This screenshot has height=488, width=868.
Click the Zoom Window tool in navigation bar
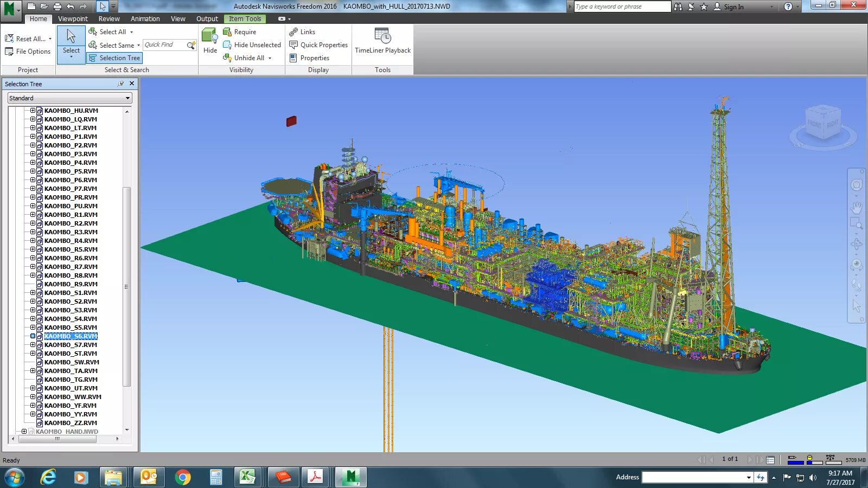pyautogui.click(x=857, y=223)
